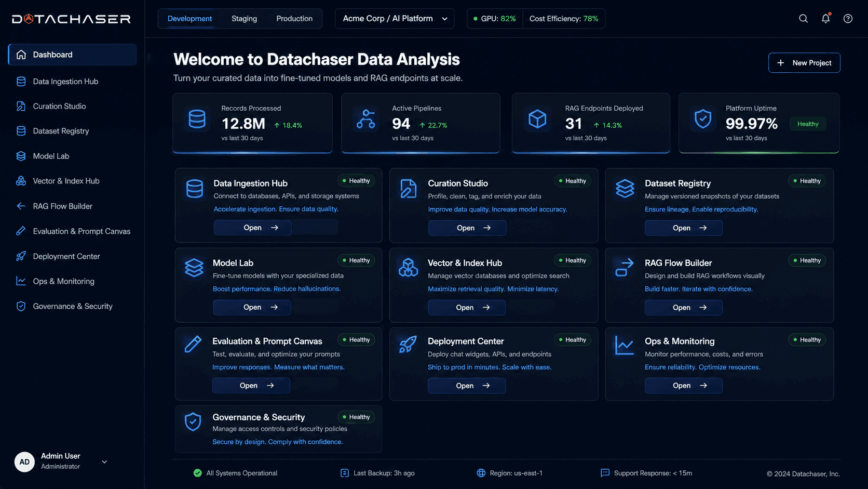The image size is (868, 489).
Task: Open notifications bell icon
Action: (x=825, y=19)
